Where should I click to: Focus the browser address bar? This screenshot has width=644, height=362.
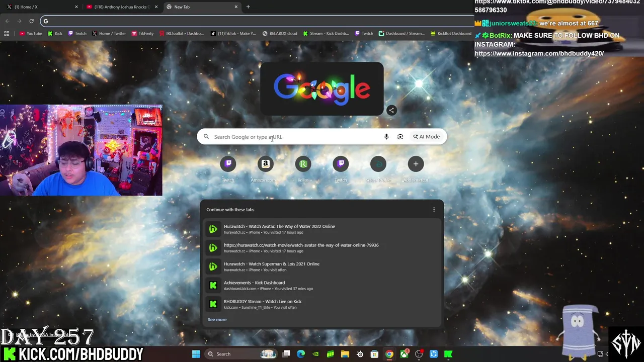tap(257, 21)
